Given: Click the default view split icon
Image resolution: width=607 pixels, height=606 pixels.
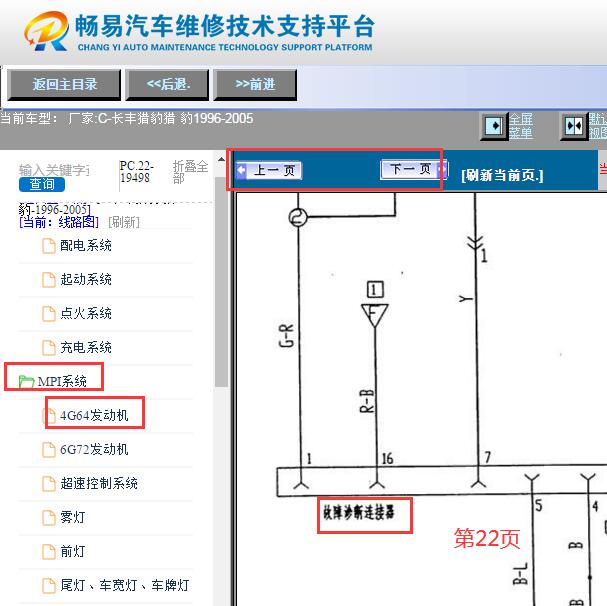Looking at the screenshot, I should click(574, 125).
